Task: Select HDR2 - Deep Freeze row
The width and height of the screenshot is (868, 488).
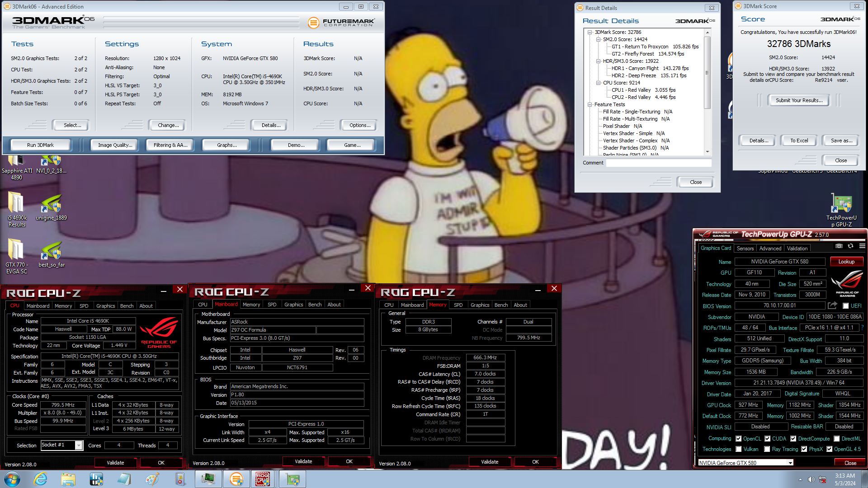Action: point(649,75)
